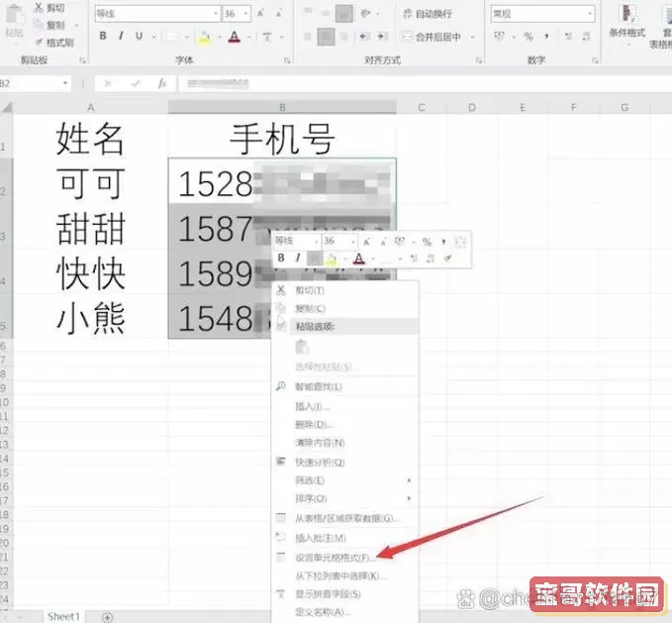
Task: Choose Insert Comment 插入批注(M) in context menu
Action: [345, 538]
